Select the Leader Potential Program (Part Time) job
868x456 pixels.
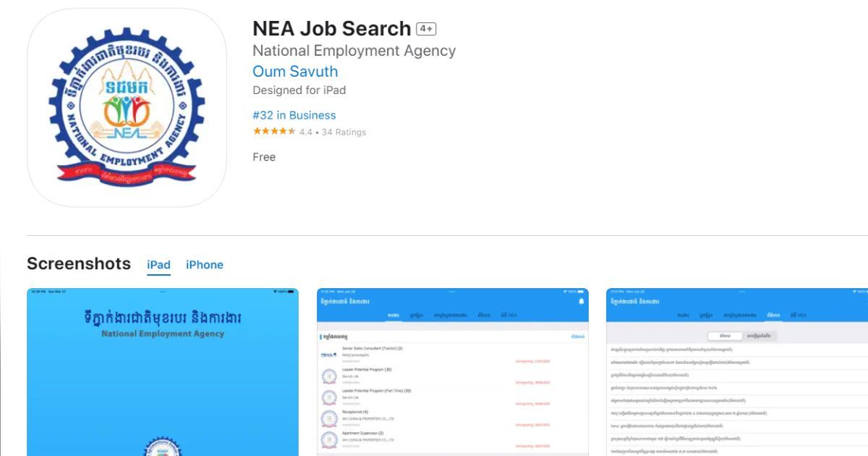377,391
